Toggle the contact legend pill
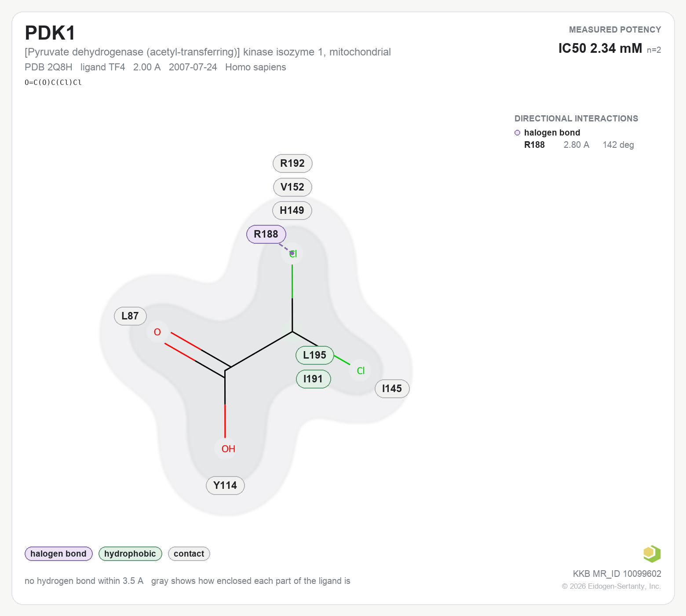 coord(189,554)
